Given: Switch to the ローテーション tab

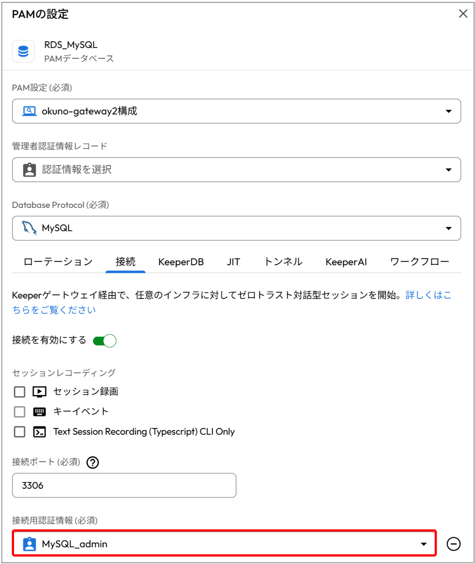Looking at the screenshot, I should tap(58, 261).
